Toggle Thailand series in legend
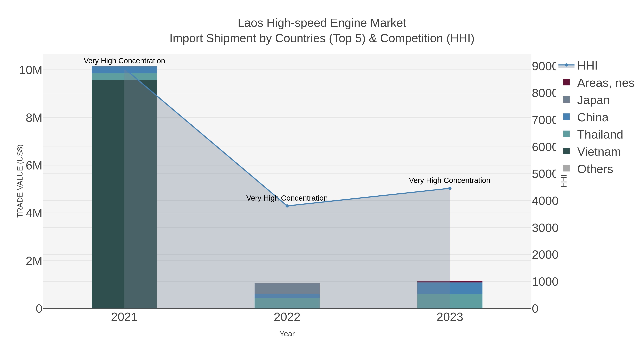The image size is (644, 362). [x=593, y=134]
